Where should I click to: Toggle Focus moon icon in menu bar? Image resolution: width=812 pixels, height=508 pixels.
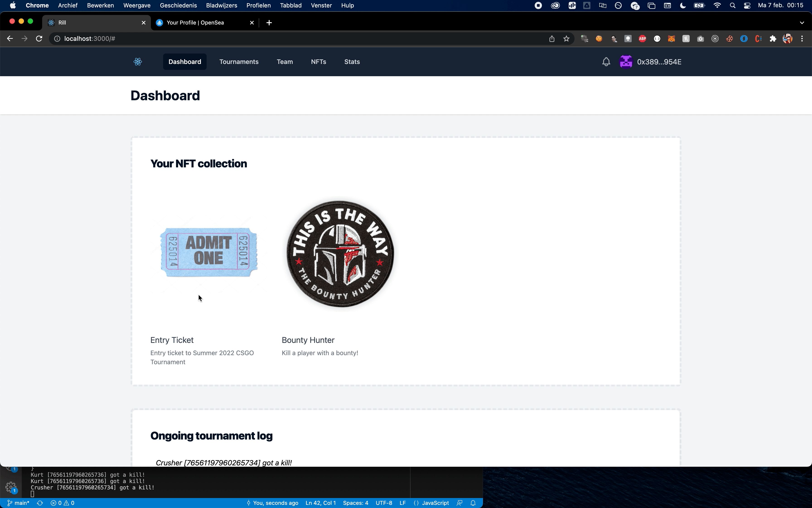coord(682,5)
